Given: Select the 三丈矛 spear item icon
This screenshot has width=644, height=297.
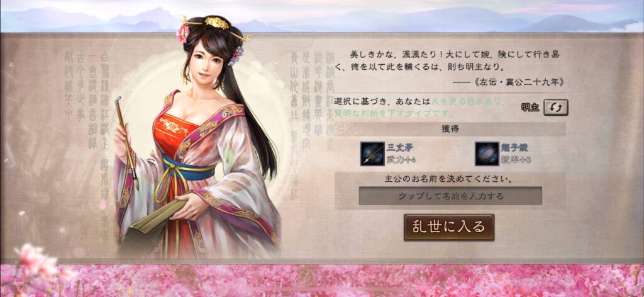Looking at the screenshot, I should coord(372,154).
